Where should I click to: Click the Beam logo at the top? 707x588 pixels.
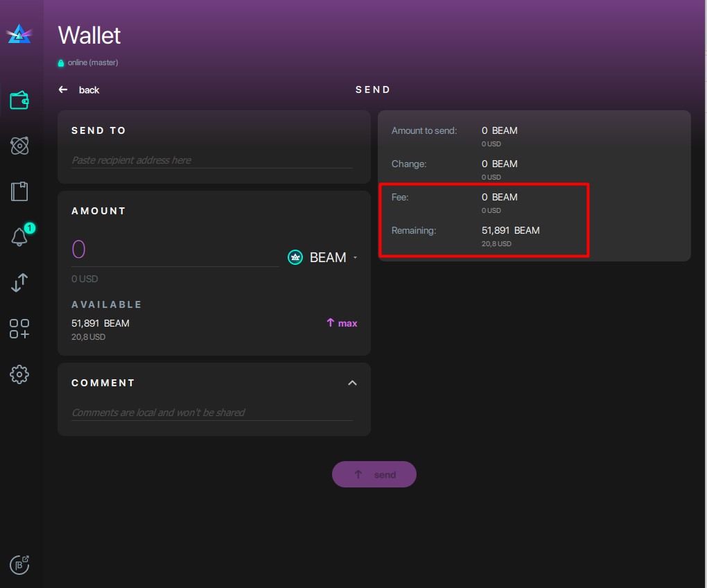[x=19, y=33]
